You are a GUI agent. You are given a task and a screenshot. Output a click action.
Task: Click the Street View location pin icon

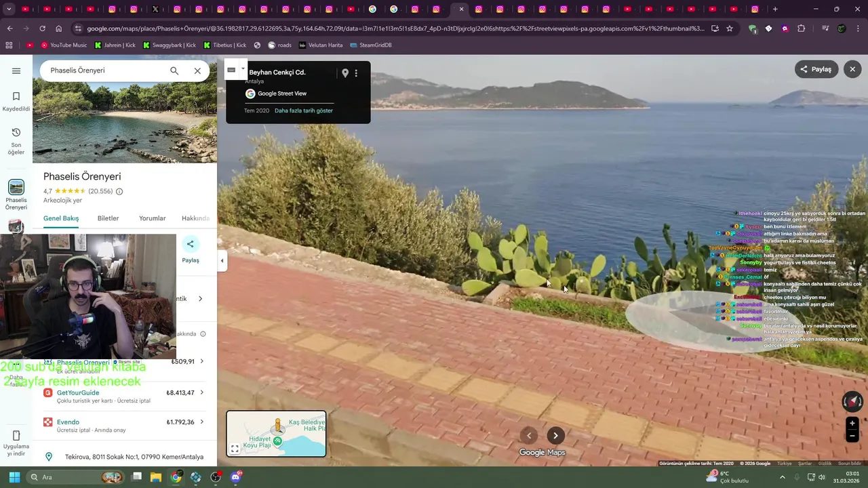(344, 73)
